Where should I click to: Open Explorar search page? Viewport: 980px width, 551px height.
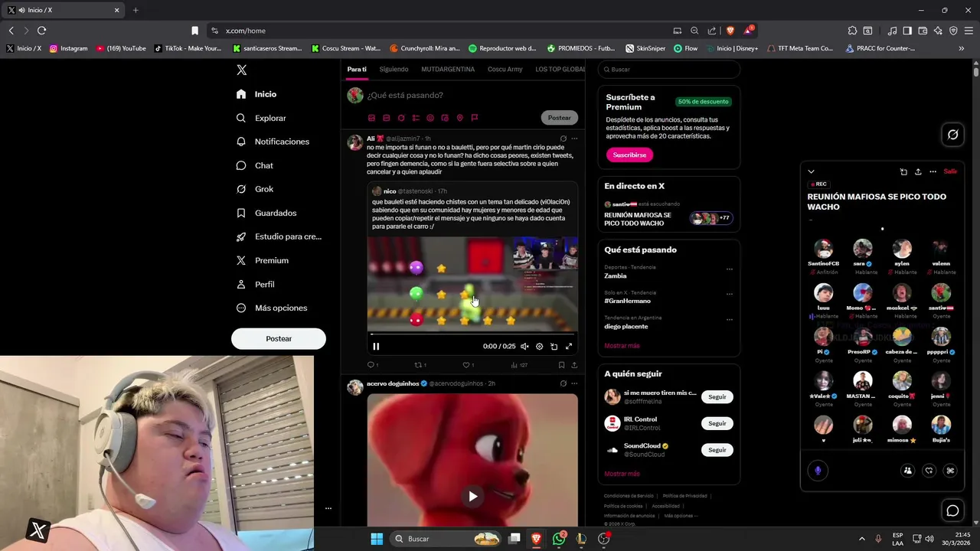pyautogui.click(x=261, y=118)
